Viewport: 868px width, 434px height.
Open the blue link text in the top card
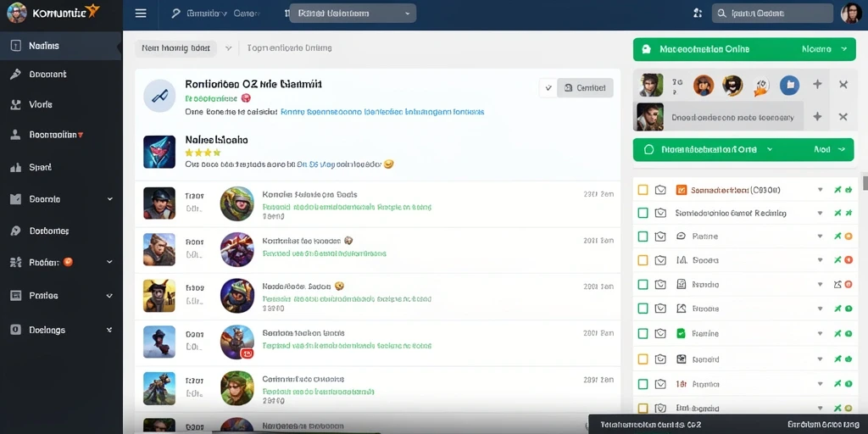pyautogui.click(x=382, y=112)
